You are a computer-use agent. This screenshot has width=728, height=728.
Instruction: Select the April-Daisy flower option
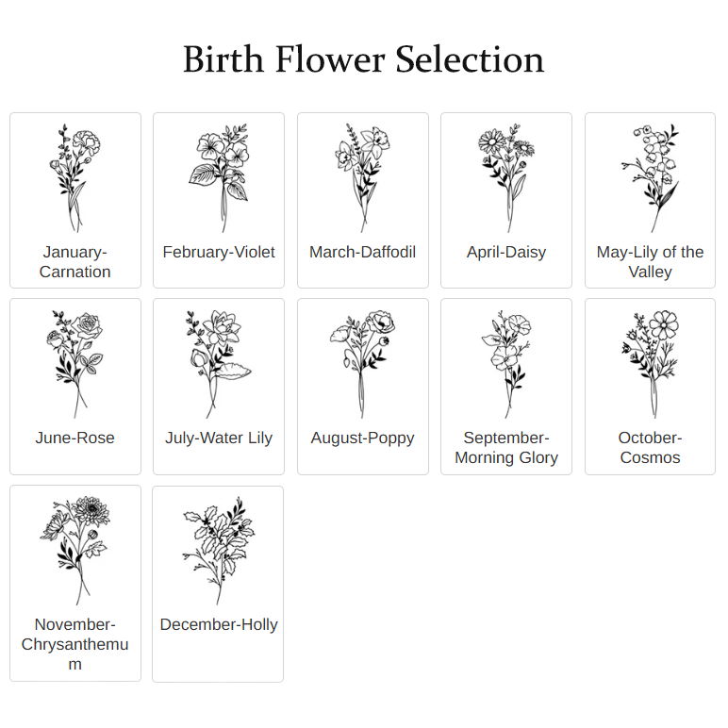tap(506, 200)
